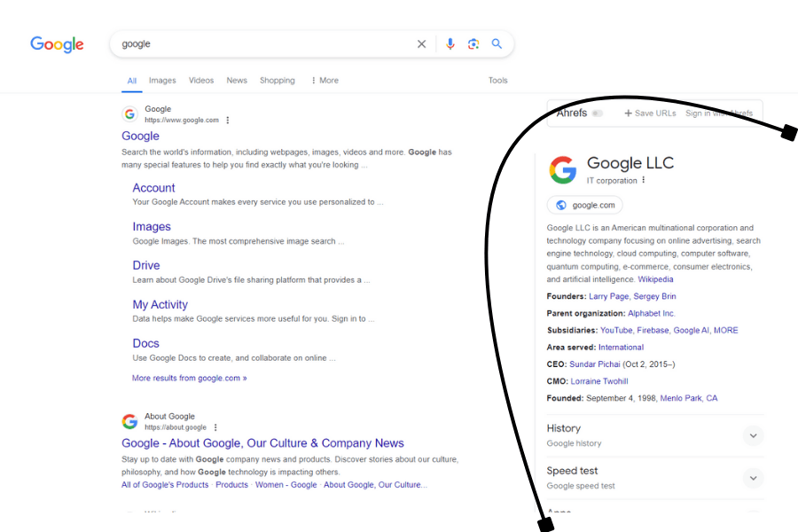Open the three-dot menu next to www.google.com
The image size is (798, 532).
[x=228, y=121]
